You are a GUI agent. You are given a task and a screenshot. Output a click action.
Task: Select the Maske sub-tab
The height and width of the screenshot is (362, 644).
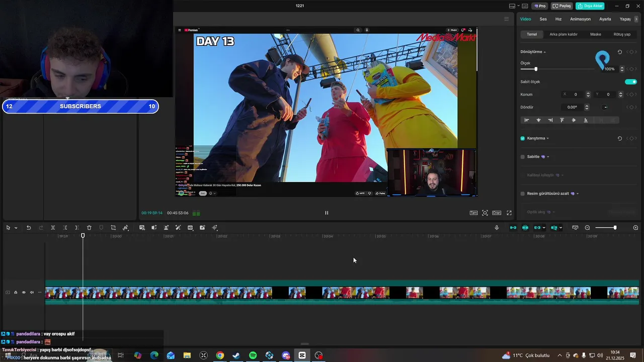click(596, 34)
